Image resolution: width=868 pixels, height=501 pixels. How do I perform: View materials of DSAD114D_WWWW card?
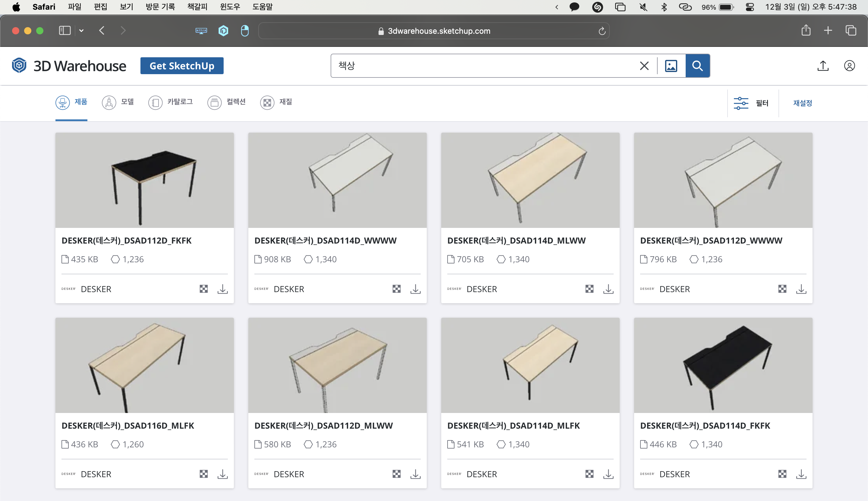click(x=397, y=289)
